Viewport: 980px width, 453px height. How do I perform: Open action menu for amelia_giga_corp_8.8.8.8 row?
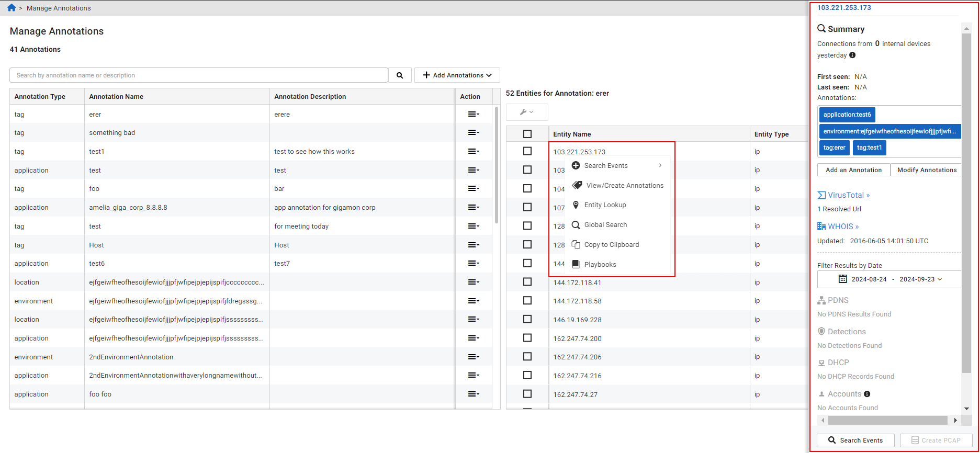point(474,208)
